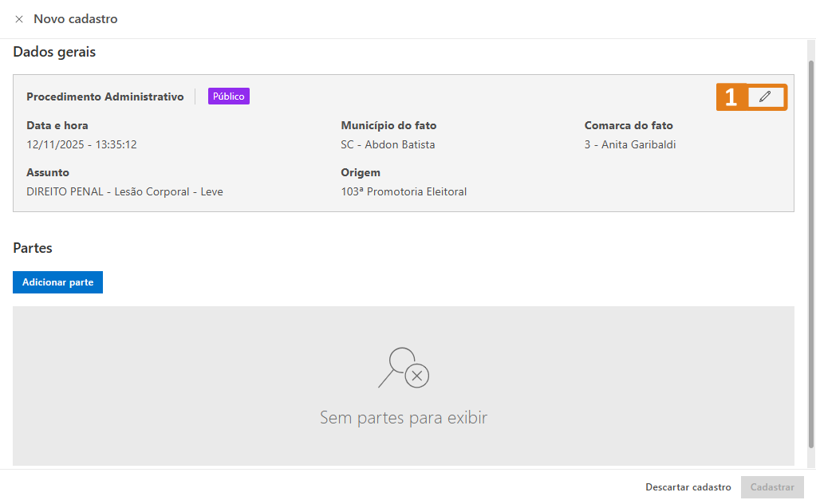The image size is (816, 504).
Task: Click the magnifier icon in empty parts area
Action: coord(404,368)
